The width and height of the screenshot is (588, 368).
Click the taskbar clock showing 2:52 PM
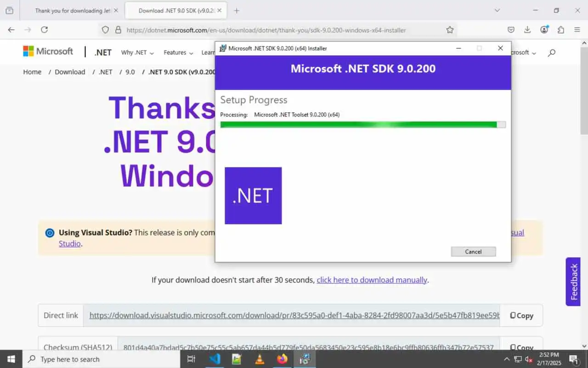548,359
